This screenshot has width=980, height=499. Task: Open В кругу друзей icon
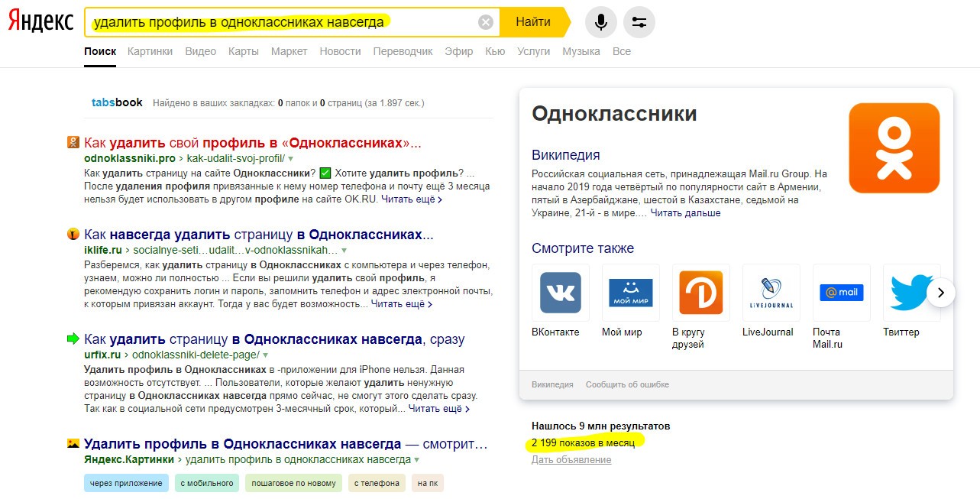[700, 292]
